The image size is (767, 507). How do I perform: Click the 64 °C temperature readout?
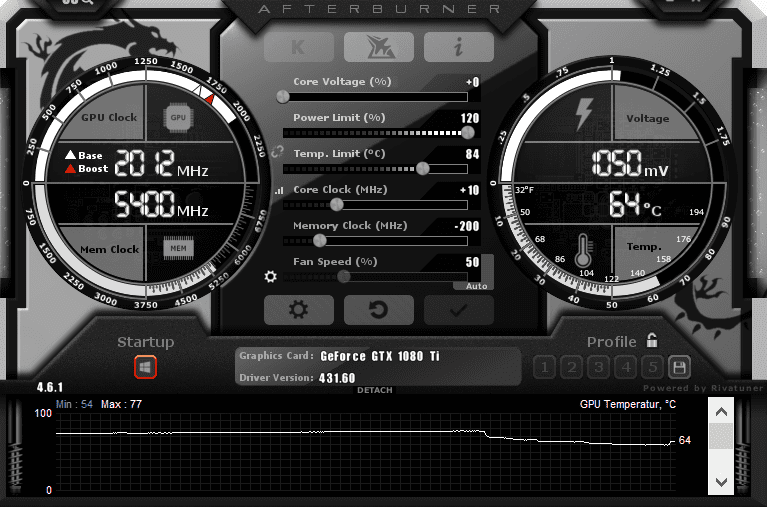(x=635, y=205)
